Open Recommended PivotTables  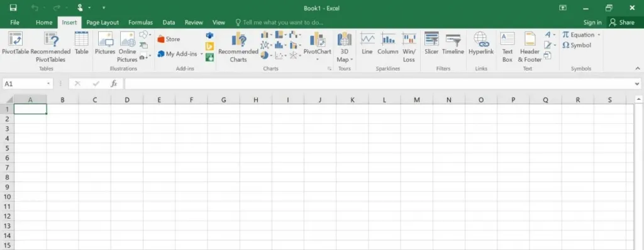point(50,47)
